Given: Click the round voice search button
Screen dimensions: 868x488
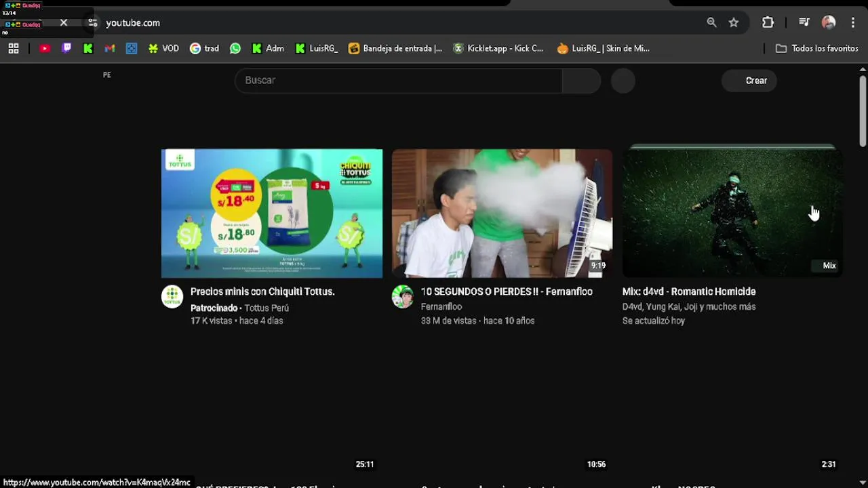Looking at the screenshot, I should coord(623,81).
